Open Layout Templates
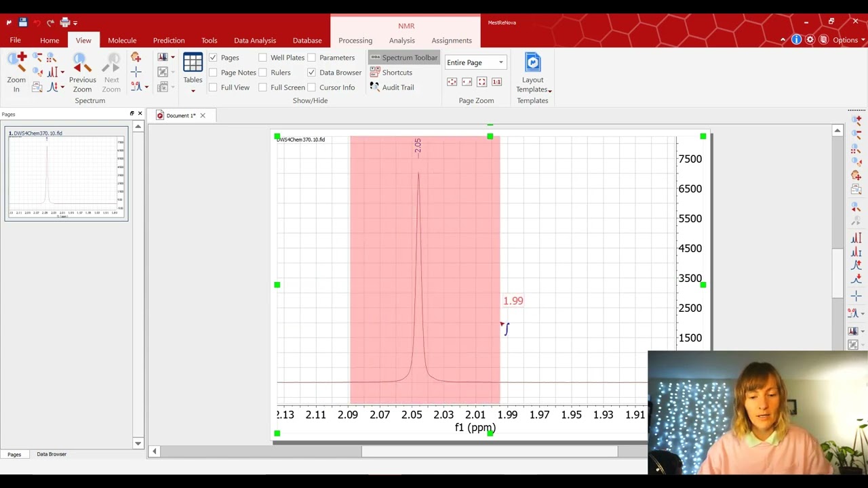 pyautogui.click(x=532, y=73)
